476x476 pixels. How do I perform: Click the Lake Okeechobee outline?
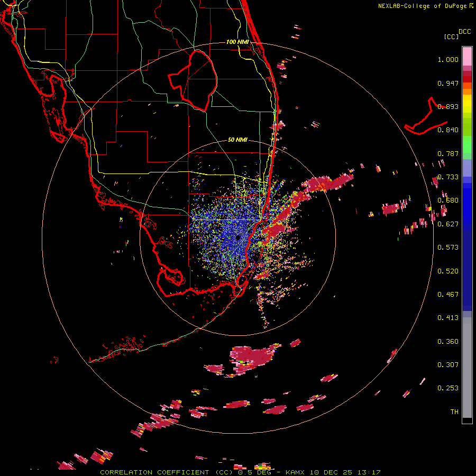[x=193, y=80]
